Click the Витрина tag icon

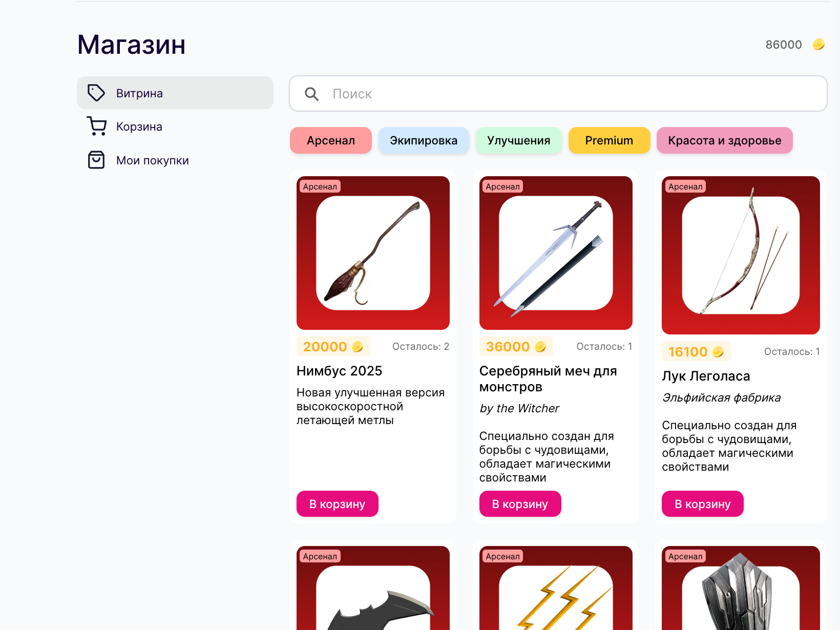96,93
